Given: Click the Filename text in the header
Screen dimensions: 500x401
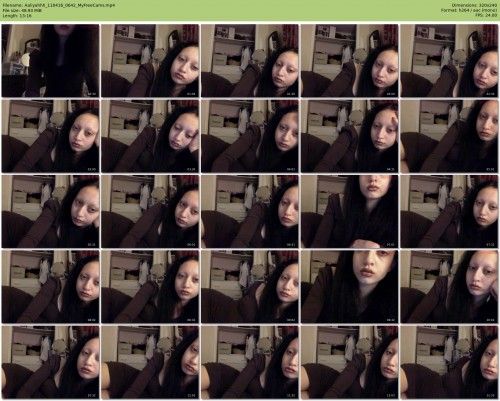Looking at the screenshot, I should (x=59, y=5).
